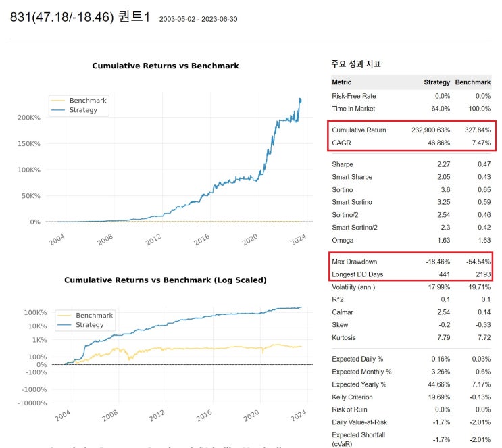502x448 pixels.
Task: Click the 100K% axis label in log-scaled chart
Action: click(35, 313)
